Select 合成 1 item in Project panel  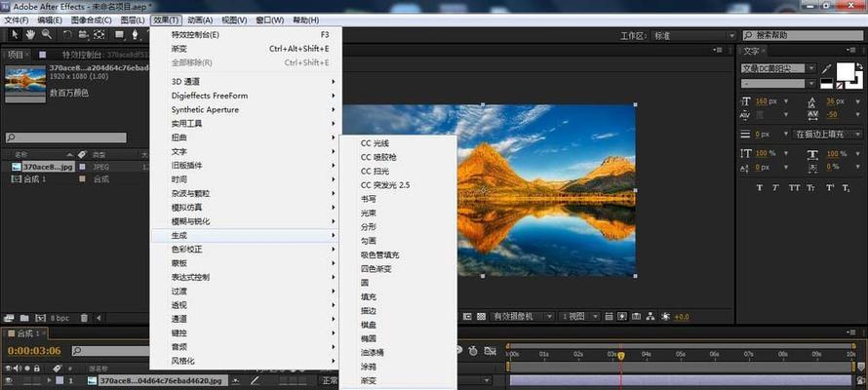[34, 179]
